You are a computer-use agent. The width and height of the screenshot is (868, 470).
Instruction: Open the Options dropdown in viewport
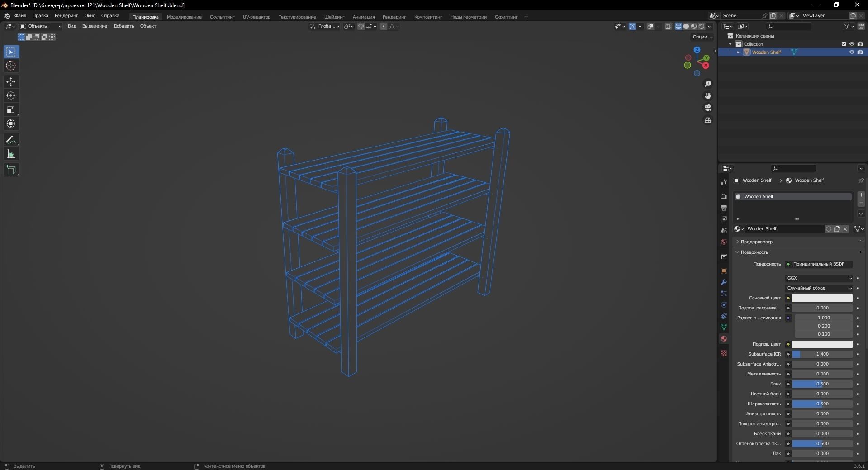point(702,37)
